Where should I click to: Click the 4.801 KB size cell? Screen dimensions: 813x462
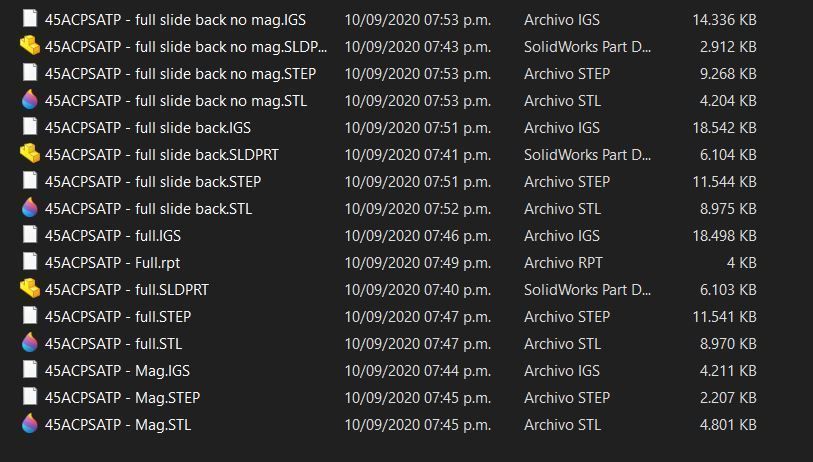(725, 424)
